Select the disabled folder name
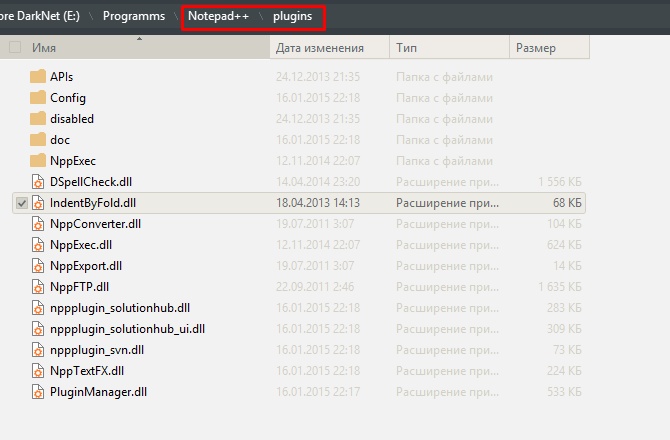Viewport: 670px width, 440px height. 72,119
